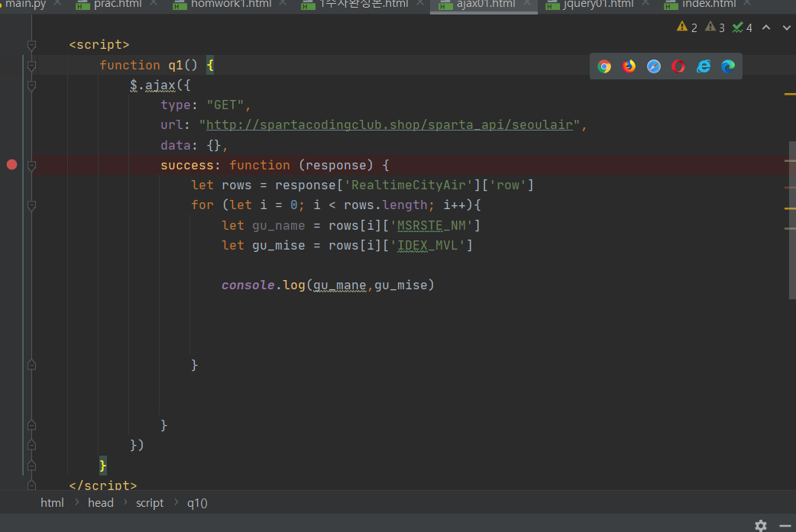Click the data: {} line
This screenshot has height=532, width=796.
tap(194, 146)
